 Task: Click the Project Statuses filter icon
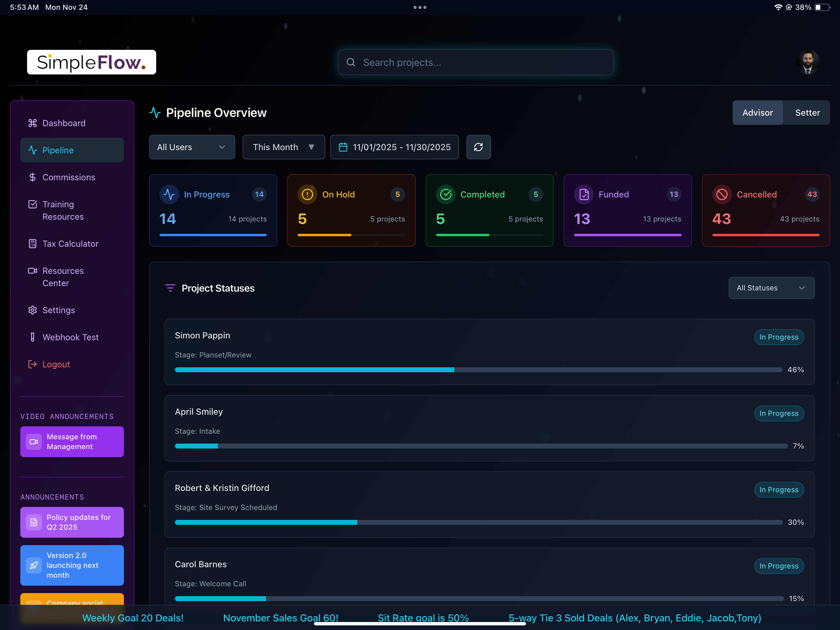click(x=170, y=288)
